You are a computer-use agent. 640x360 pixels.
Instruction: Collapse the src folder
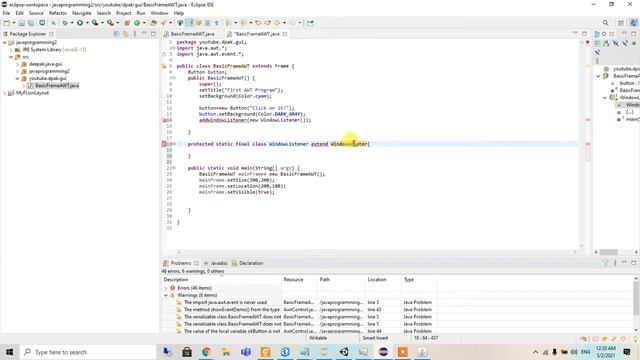(11, 57)
